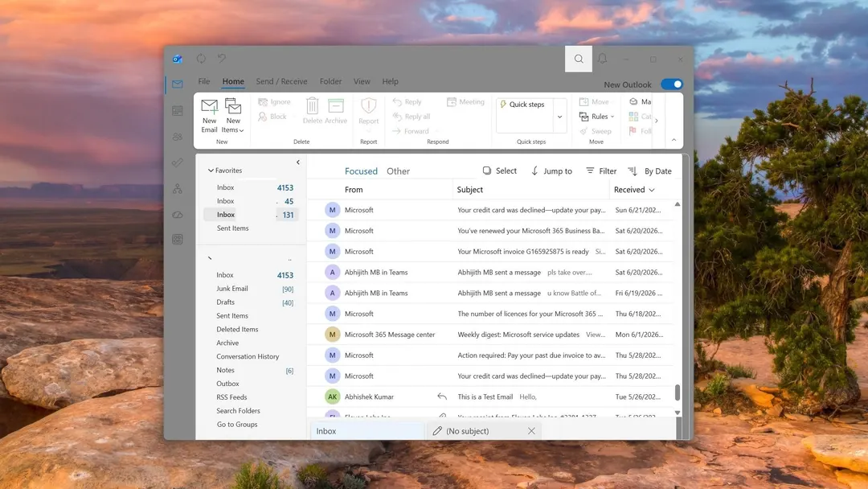Viewport: 868px width, 489px height.
Task: Collapse the folder pane arrow
Action: (x=298, y=162)
